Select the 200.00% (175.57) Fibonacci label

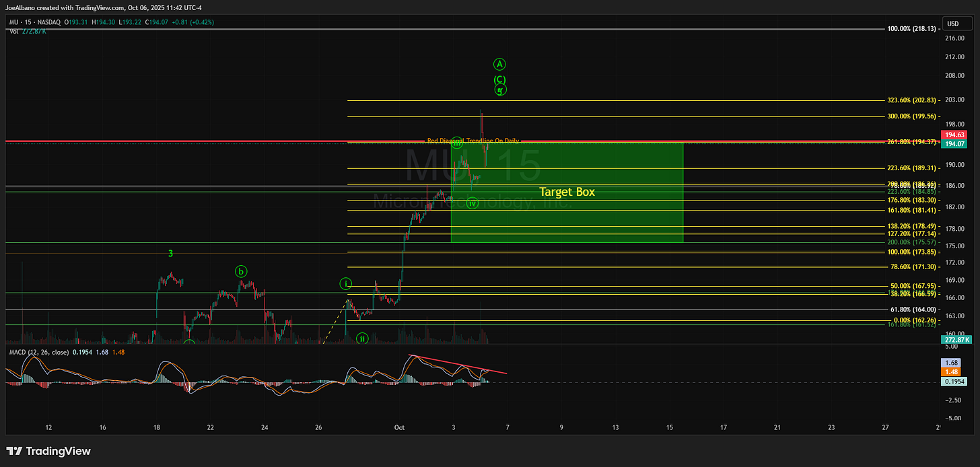click(x=912, y=242)
